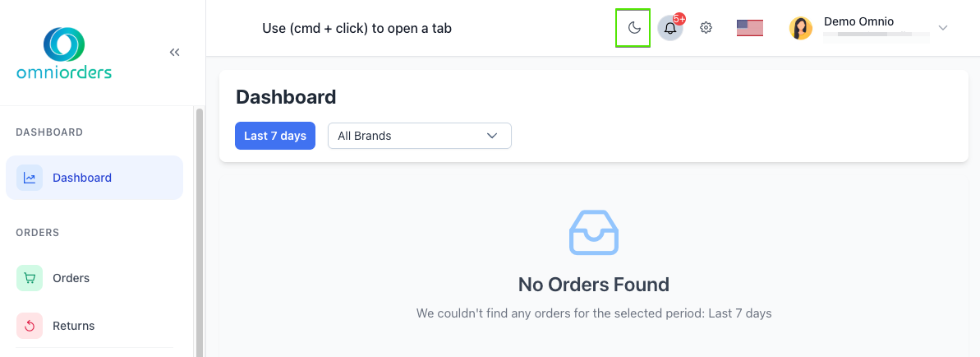Expand the Demo Omnio account menu chevron
980x357 pixels.
[x=943, y=28]
